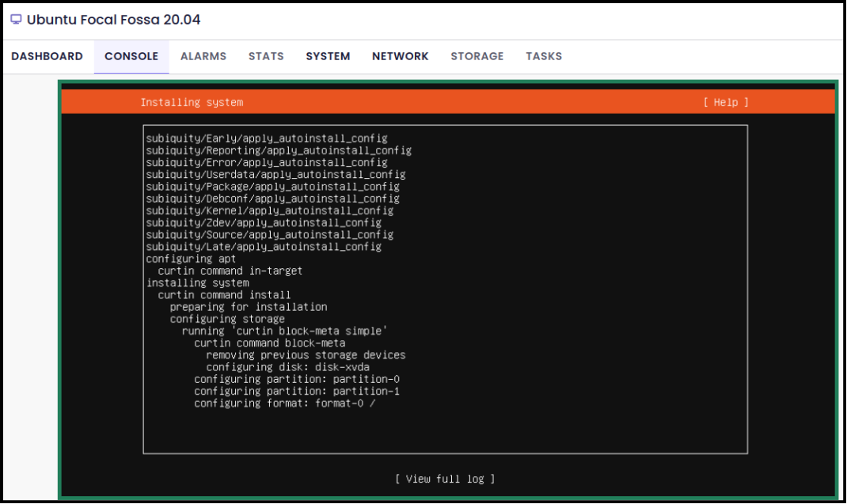Click the monitor icon beside Ubuntu Focal Fossa title
Screen dimensions: 847x504
pyautogui.click(x=16, y=20)
